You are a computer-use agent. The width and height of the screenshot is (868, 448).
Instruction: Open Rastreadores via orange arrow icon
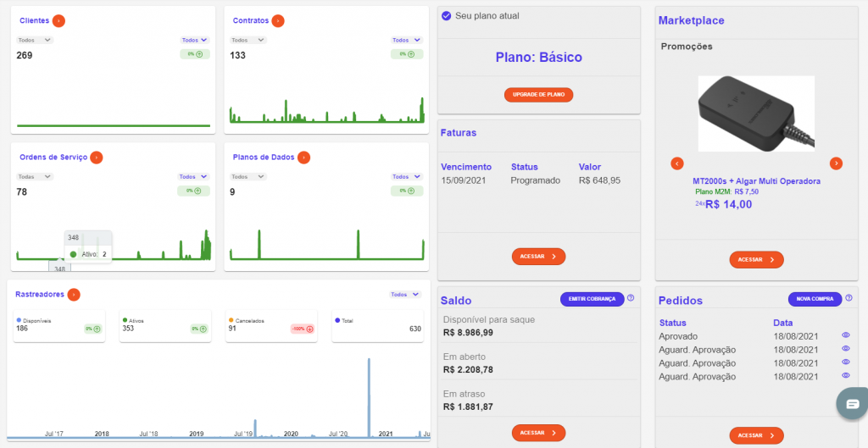point(75,295)
